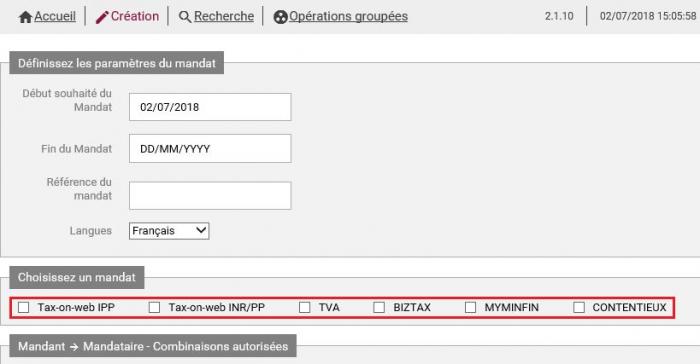Image resolution: width=700 pixels, height=364 pixels.
Task: Open the Langues dropdown showing Français
Action: click(169, 231)
